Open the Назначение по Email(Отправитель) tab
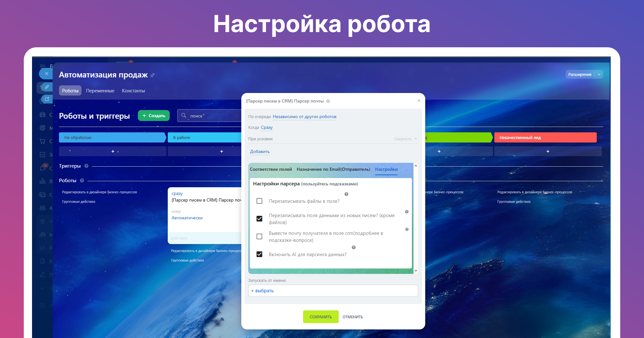The width and height of the screenshot is (644, 338). click(x=333, y=169)
